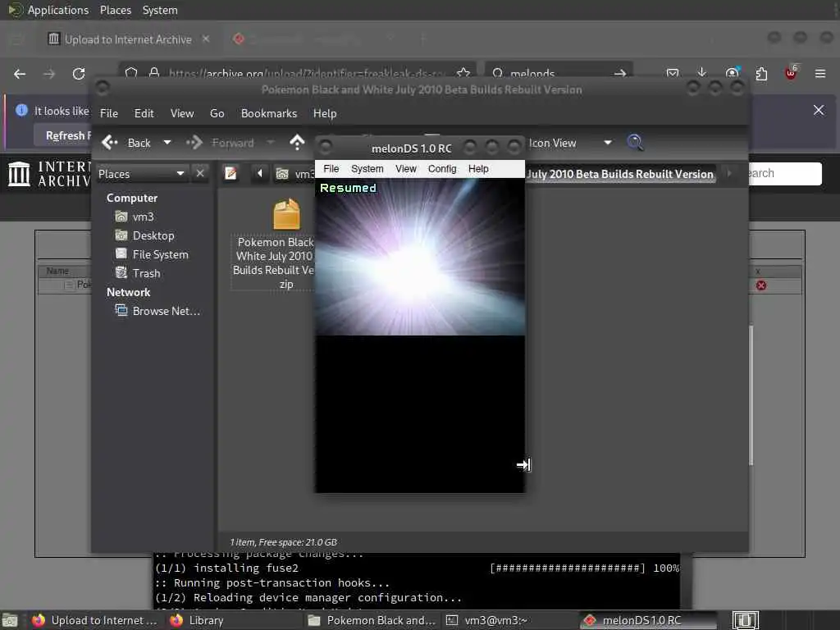The image size is (840, 630).
Task: Open melonDS System menu
Action: tap(367, 169)
